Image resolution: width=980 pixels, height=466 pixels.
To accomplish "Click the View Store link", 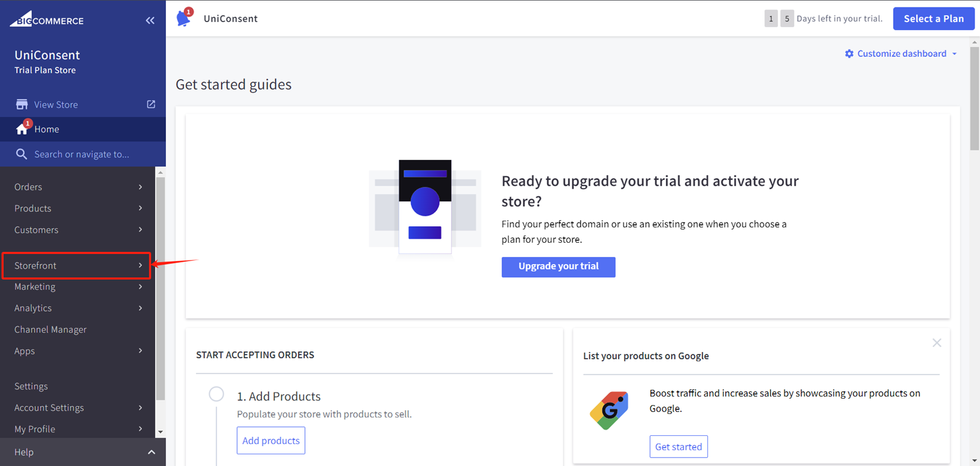I will point(56,104).
